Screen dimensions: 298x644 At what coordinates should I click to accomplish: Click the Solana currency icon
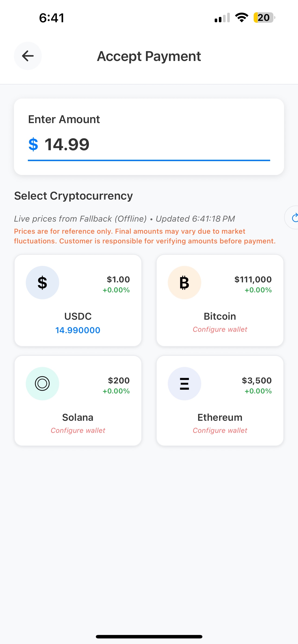42,384
